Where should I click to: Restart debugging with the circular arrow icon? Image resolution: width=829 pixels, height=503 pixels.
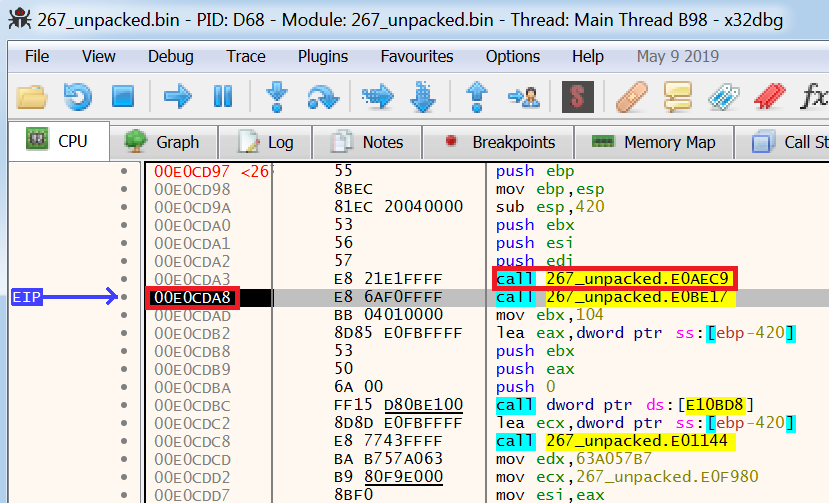pyautogui.click(x=78, y=97)
